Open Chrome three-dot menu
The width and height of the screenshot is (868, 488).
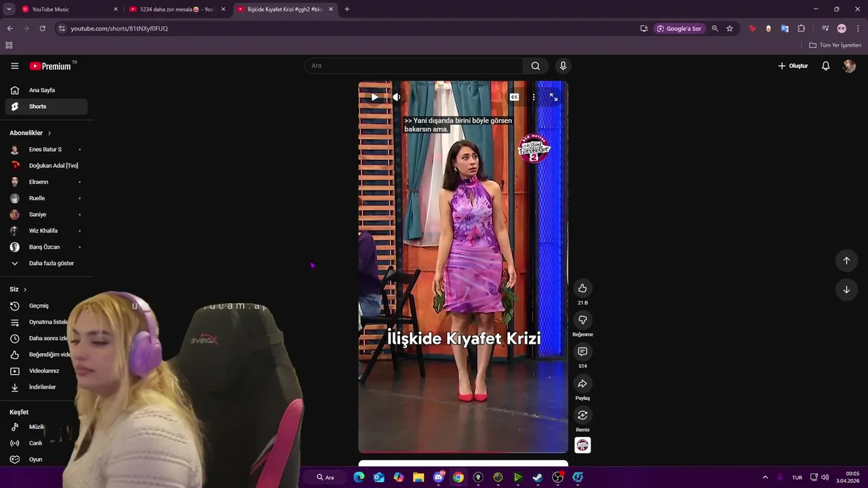(859, 28)
